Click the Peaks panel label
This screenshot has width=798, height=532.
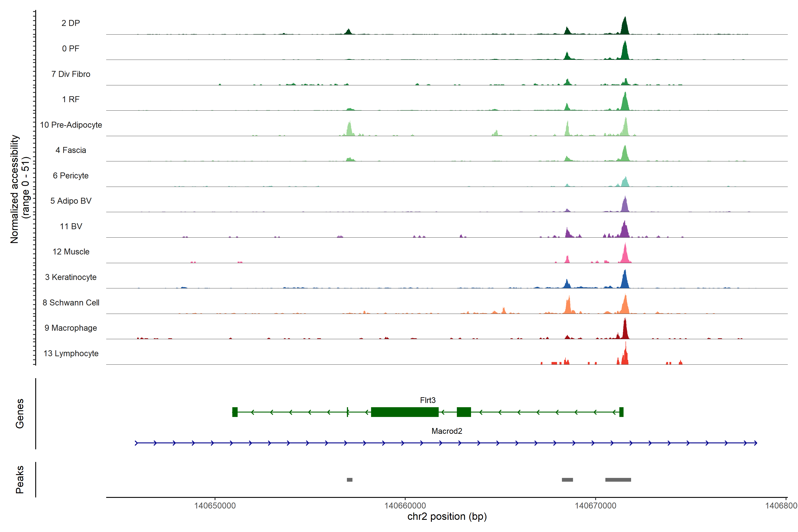point(20,479)
